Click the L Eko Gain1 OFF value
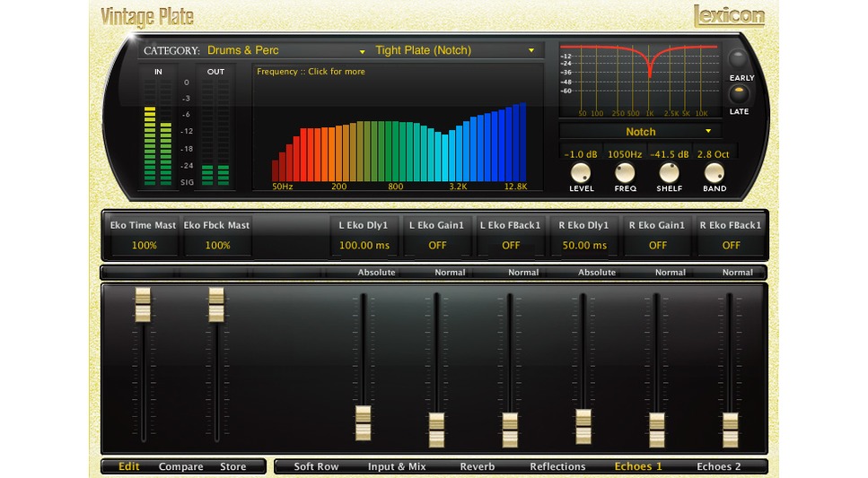Screen dimensions: 868x478 (437, 245)
